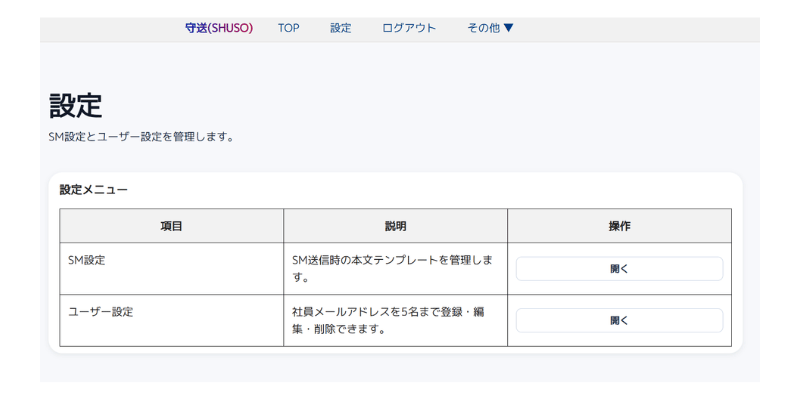
Task: Go to TOP in the navigation bar
Action: [x=289, y=28]
